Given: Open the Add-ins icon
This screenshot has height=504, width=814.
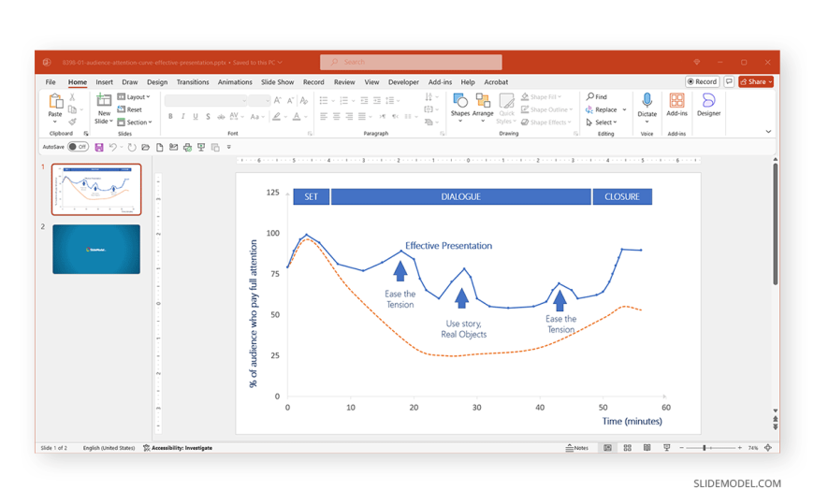Looking at the screenshot, I should point(677,100).
